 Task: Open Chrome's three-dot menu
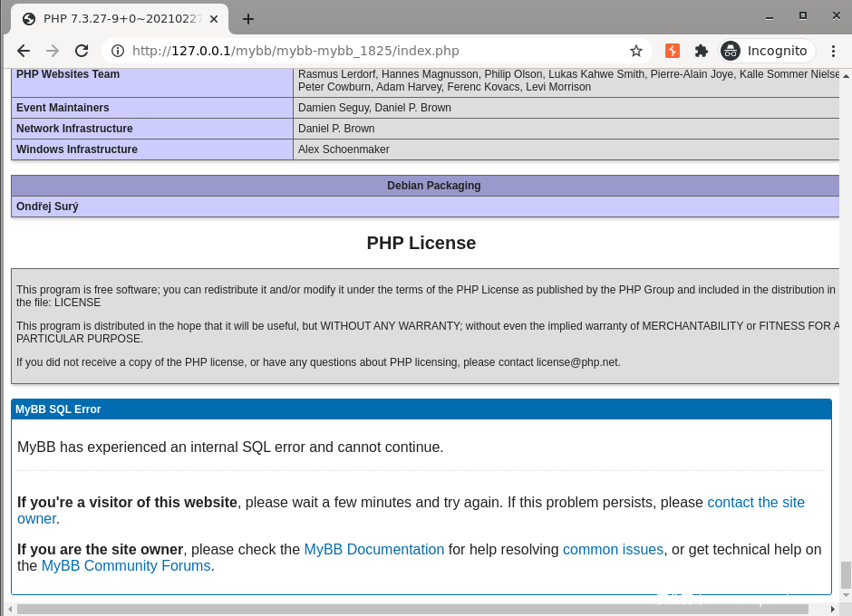(834, 51)
